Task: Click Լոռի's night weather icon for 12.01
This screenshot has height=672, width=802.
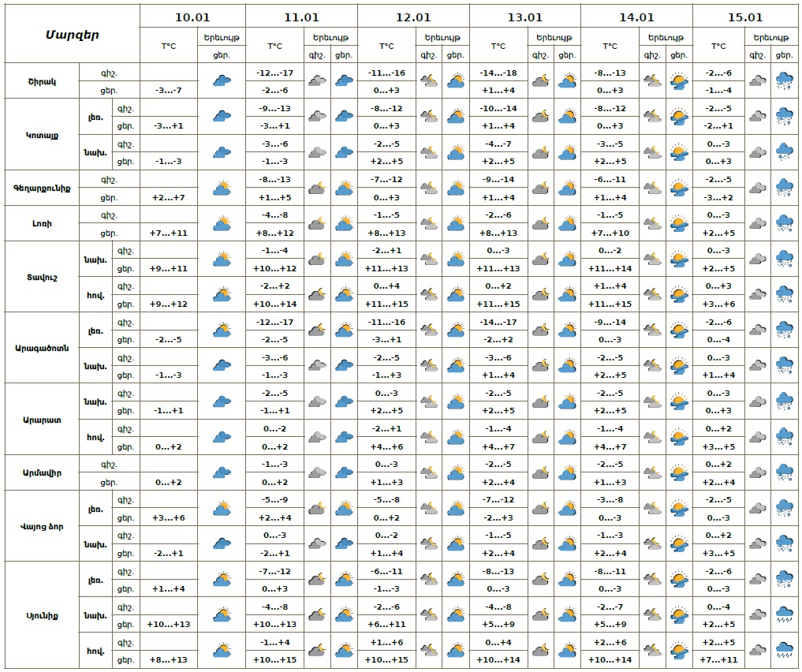Action: click(x=429, y=223)
